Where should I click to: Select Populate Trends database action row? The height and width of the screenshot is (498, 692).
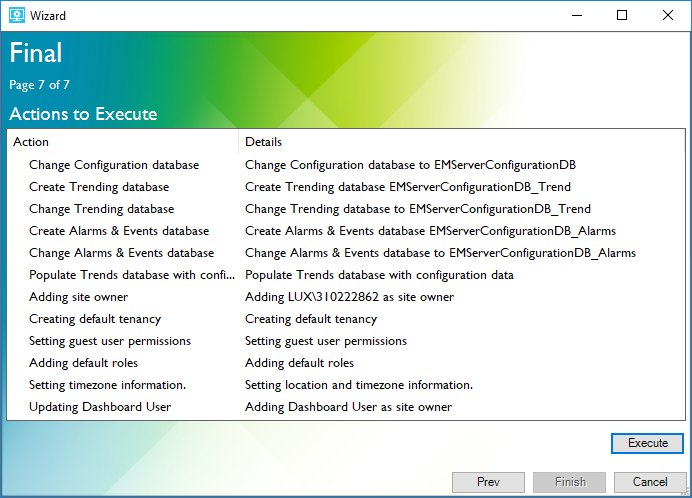pos(132,275)
